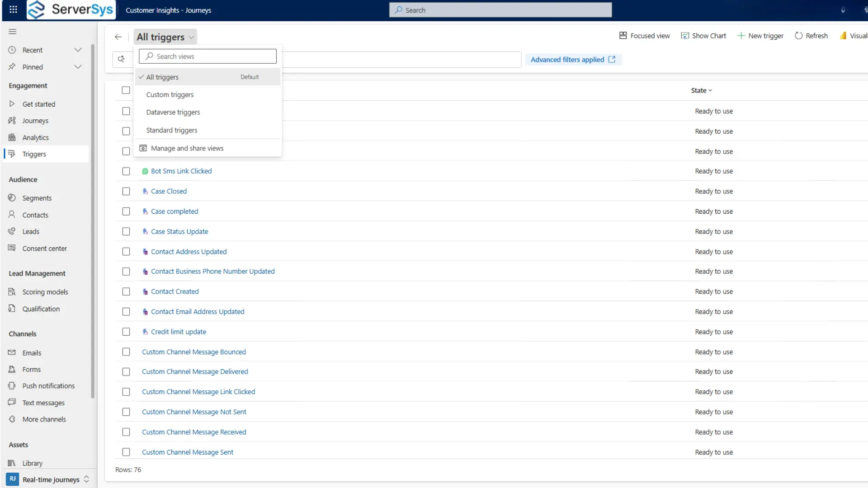Open Segments in sidebar

coord(37,198)
